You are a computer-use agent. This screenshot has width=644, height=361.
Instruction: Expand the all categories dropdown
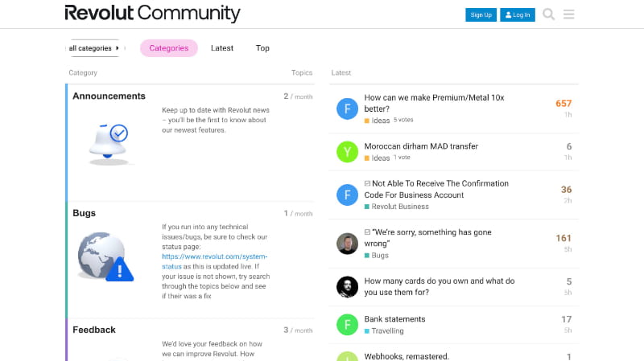pyautogui.click(x=93, y=48)
